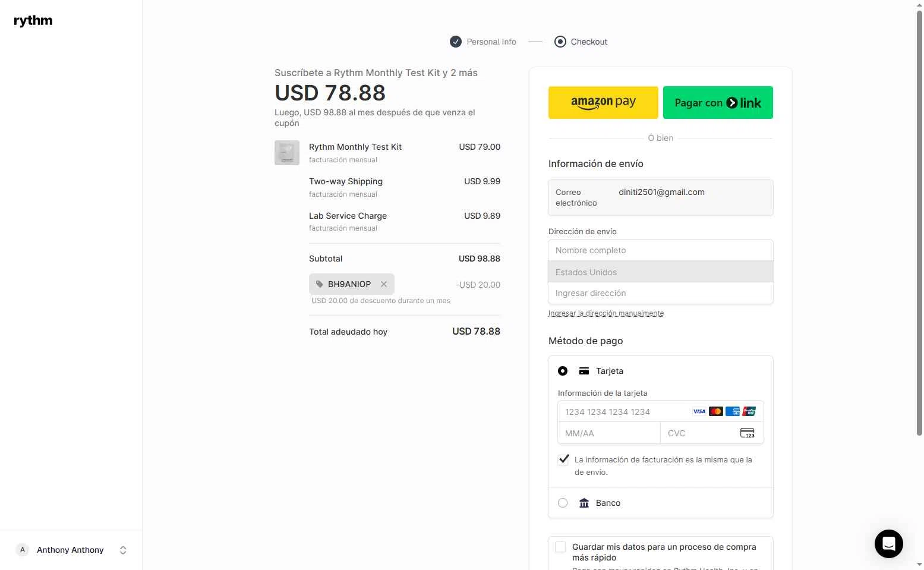The height and width of the screenshot is (570, 924).
Task: Select the Checkout step label
Action: coord(589,42)
